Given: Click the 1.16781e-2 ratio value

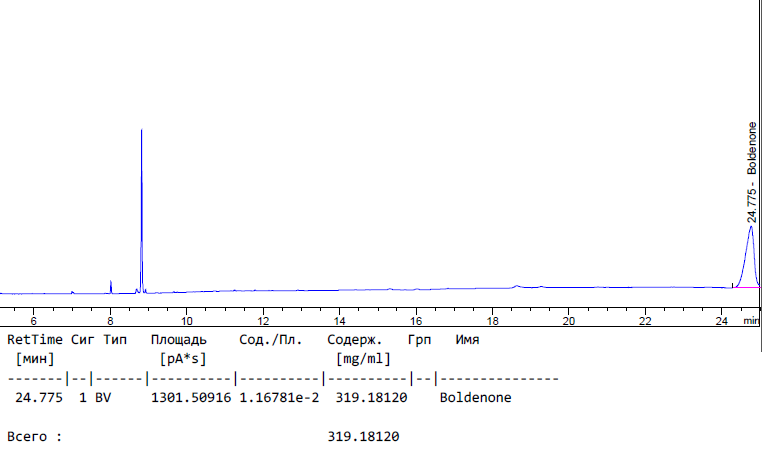Looking at the screenshot, I should [278, 397].
